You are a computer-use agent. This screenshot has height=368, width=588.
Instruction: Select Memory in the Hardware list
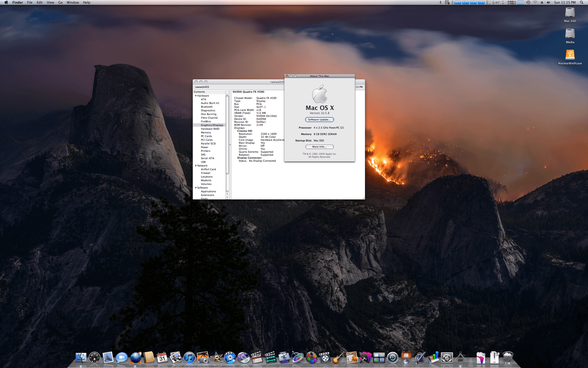pos(206,132)
